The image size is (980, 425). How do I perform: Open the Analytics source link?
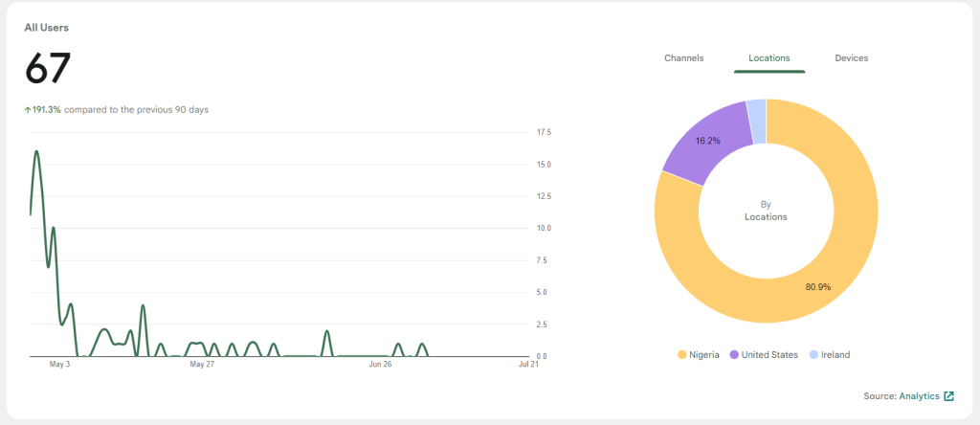pyautogui.click(x=919, y=395)
